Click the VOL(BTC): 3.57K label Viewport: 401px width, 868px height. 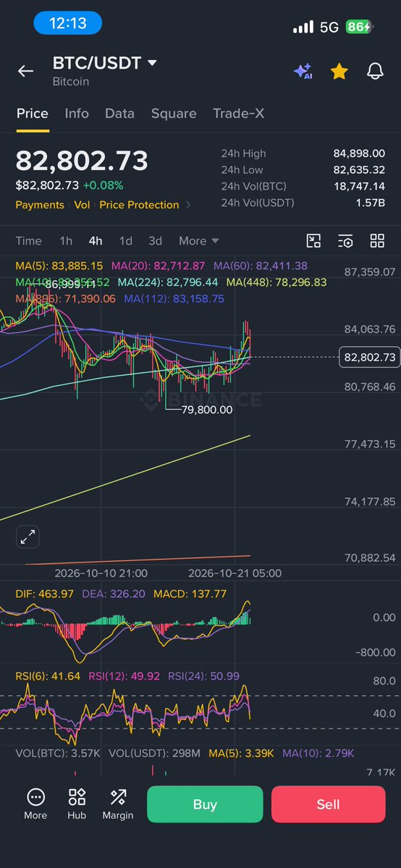click(58, 753)
